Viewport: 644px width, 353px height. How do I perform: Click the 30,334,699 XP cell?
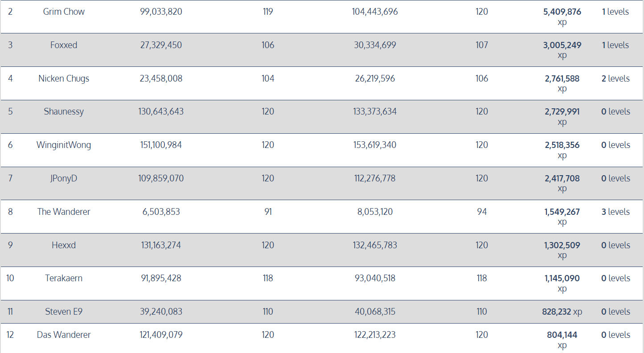point(375,45)
